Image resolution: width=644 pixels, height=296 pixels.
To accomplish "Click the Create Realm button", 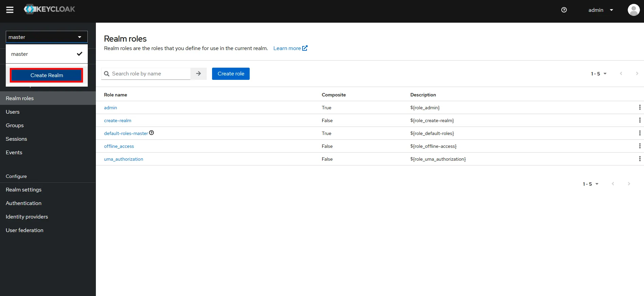I will coord(47,75).
